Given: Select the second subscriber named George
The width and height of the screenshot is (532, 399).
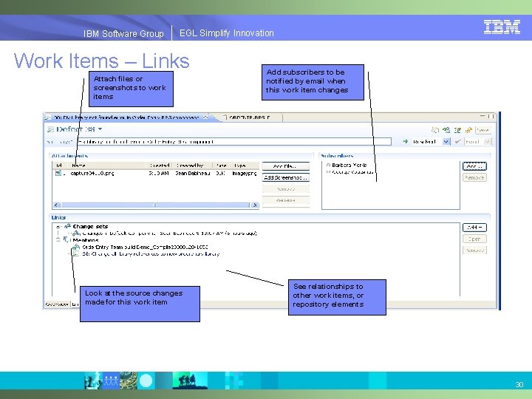Looking at the screenshot, I should click(x=352, y=172).
